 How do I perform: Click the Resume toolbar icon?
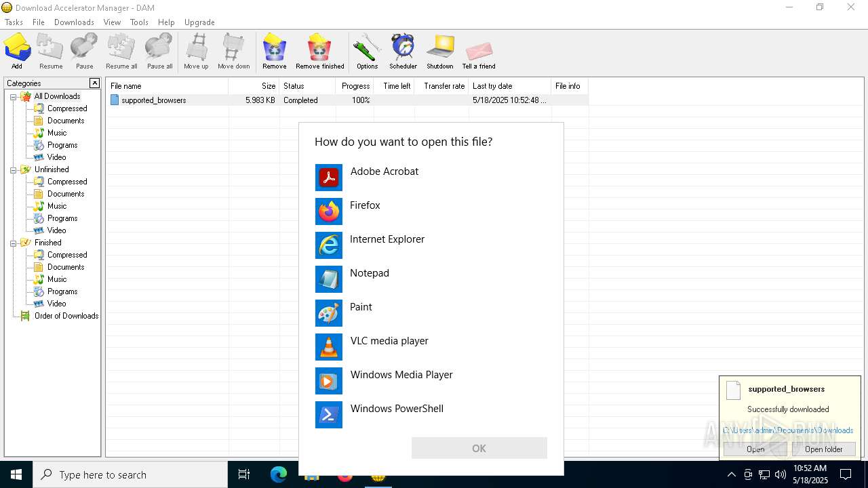[51, 52]
